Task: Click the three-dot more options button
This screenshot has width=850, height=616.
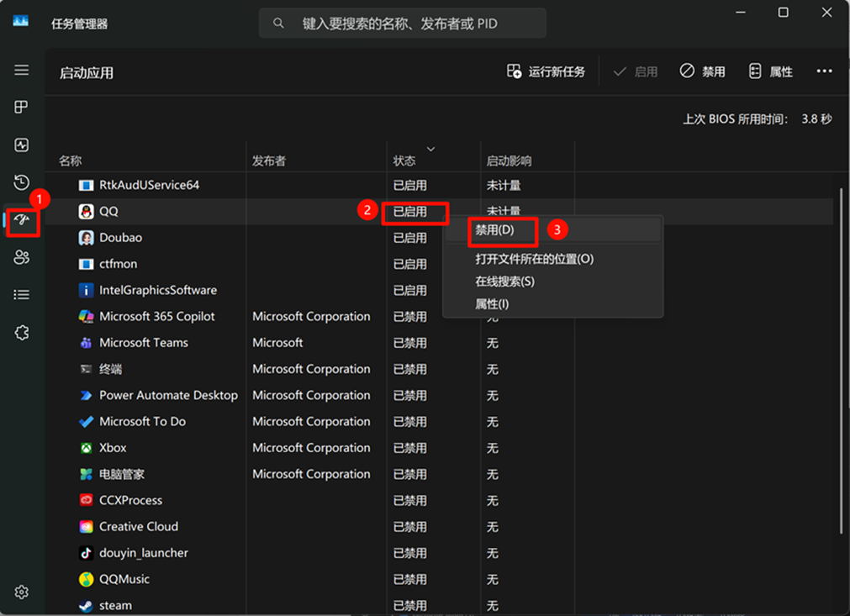Action: [x=824, y=71]
